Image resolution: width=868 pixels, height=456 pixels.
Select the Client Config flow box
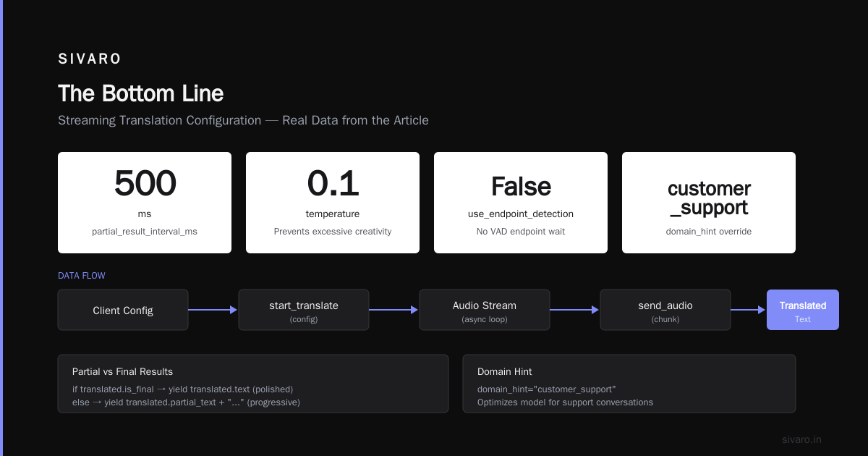point(123,310)
